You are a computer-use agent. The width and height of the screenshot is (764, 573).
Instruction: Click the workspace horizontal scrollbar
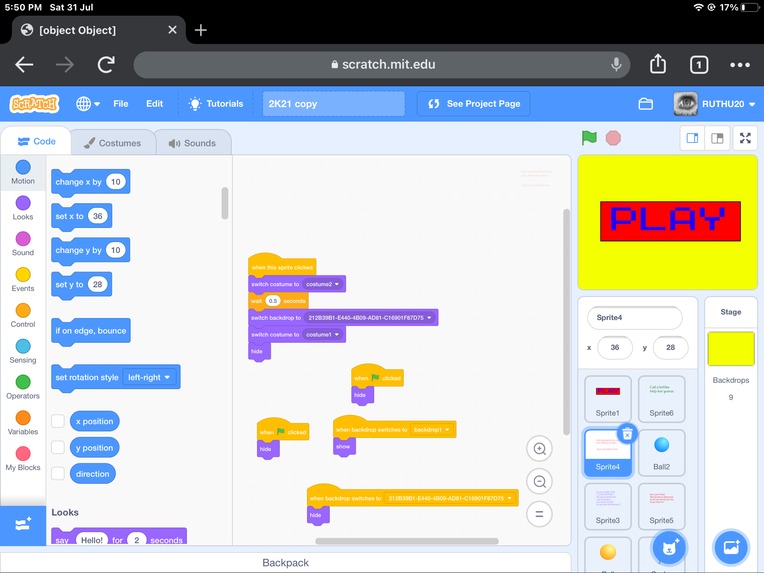pyautogui.click(x=407, y=541)
